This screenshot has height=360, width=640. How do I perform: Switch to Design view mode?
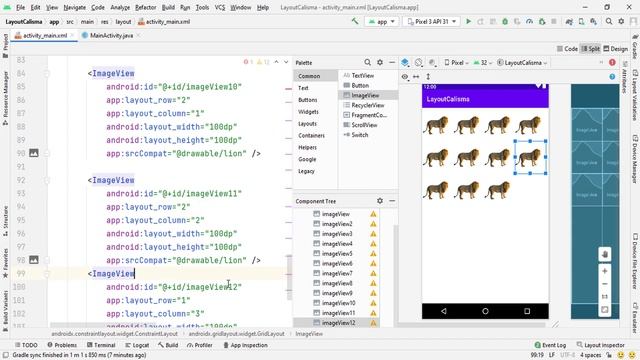pyautogui.click(x=616, y=49)
